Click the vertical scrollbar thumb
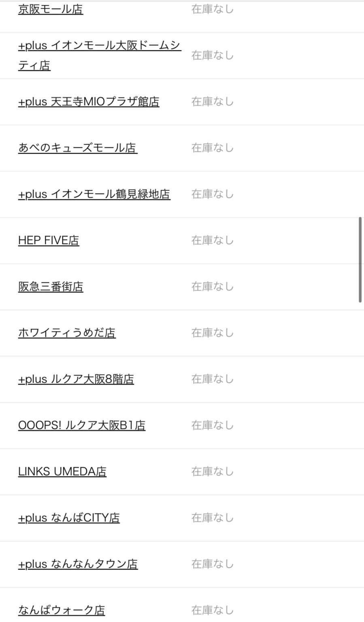 tap(360, 260)
